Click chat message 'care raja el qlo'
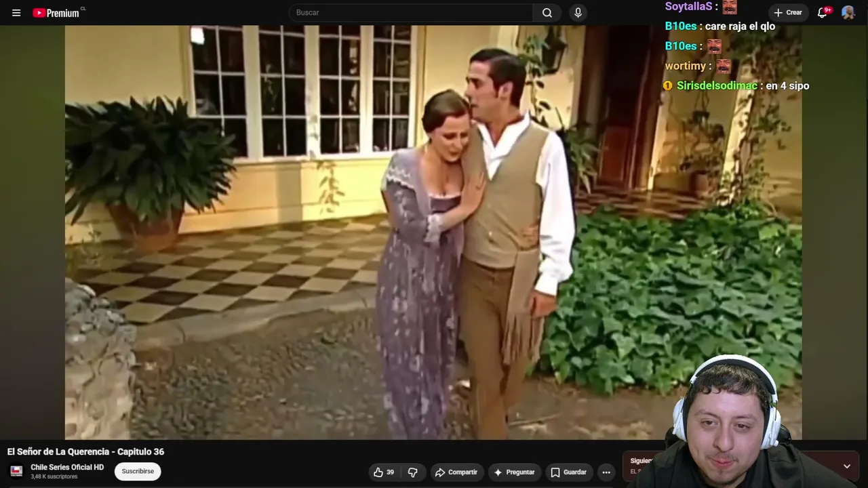This screenshot has width=868, height=488. pos(740,26)
